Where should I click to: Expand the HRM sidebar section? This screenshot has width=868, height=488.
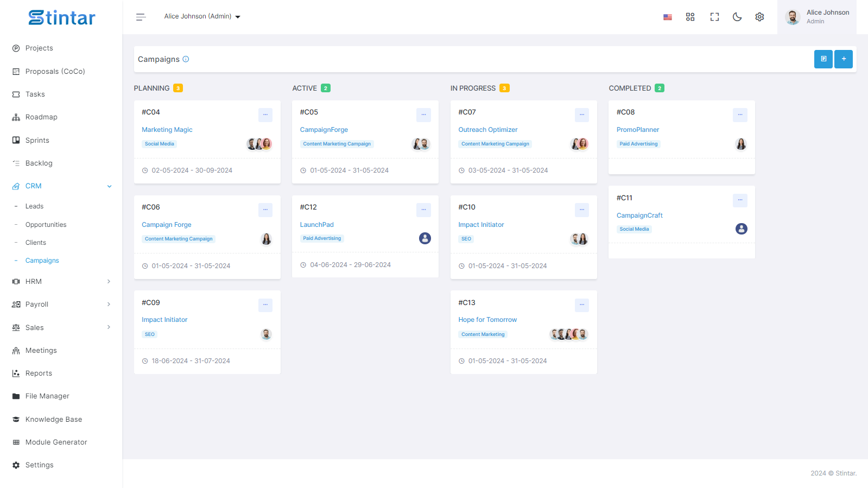coord(61,282)
